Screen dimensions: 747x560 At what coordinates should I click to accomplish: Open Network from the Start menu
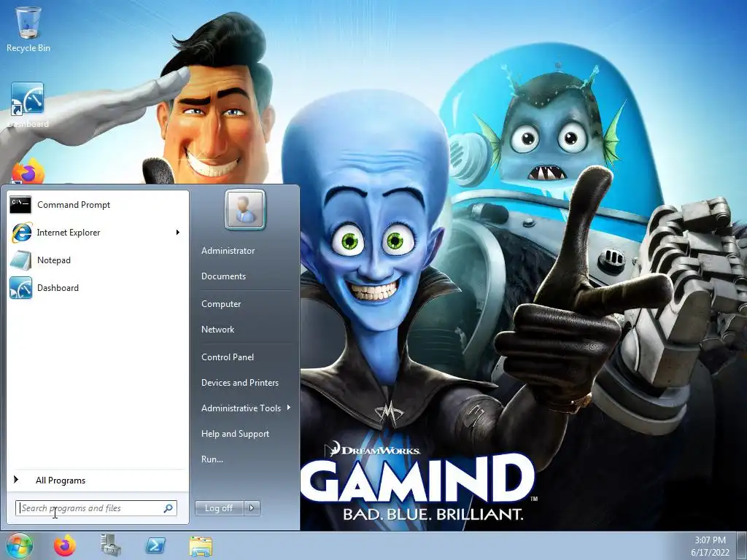coord(217,330)
